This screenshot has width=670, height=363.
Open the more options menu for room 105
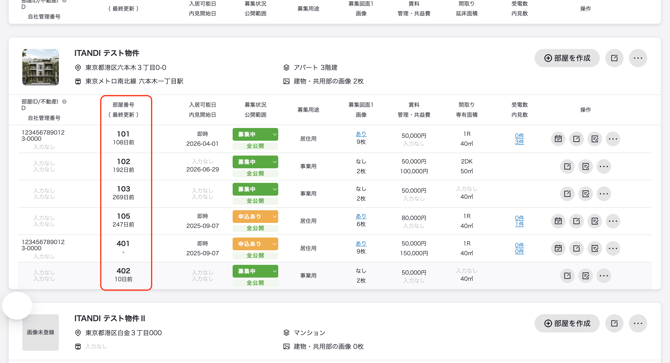(x=613, y=221)
